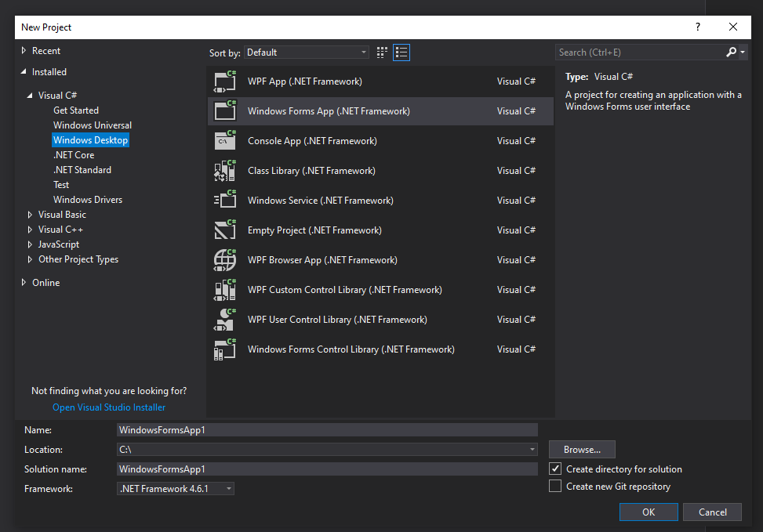
Task: Click the Console App template icon
Action: click(225, 140)
